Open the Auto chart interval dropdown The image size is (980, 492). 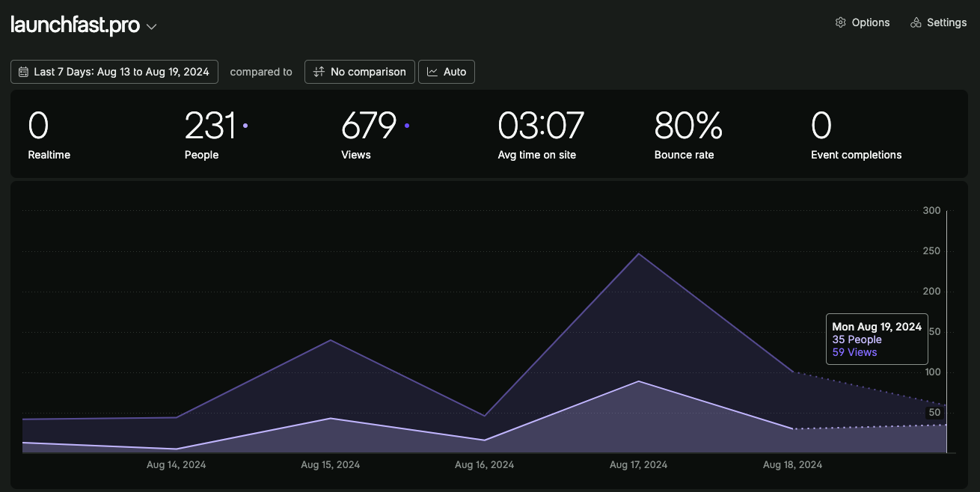[x=447, y=72]
